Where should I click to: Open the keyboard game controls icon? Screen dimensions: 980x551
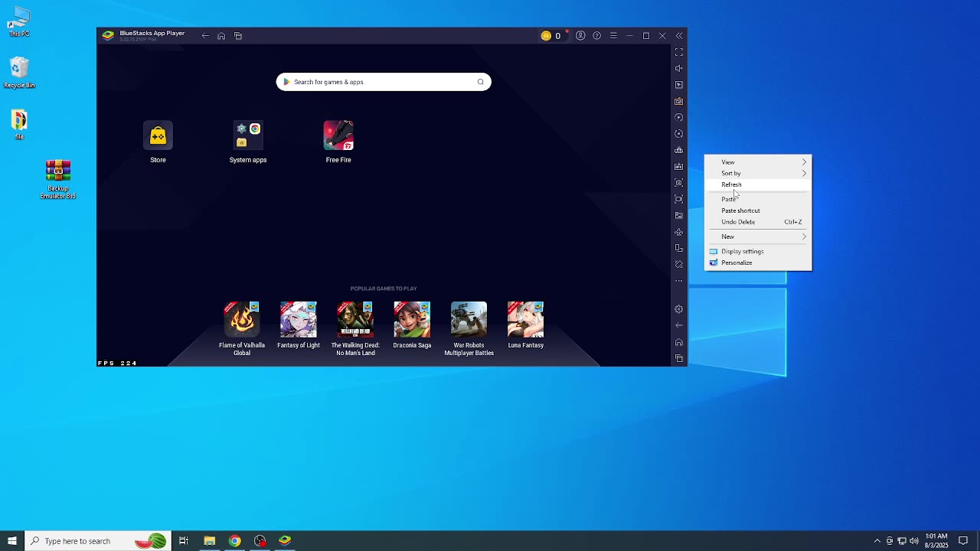[x=678, y=101]
